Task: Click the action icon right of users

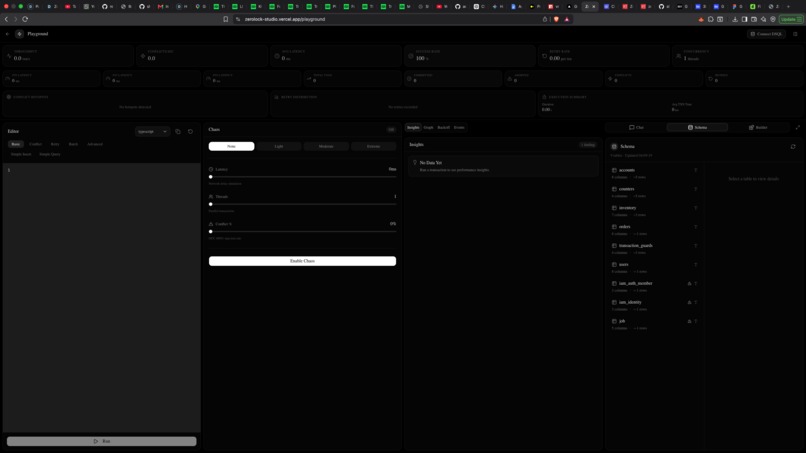Action: 695,265
